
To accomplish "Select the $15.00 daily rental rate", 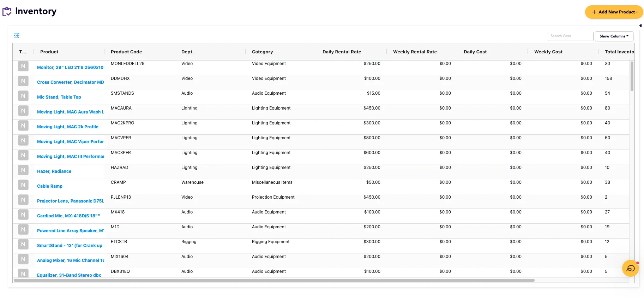I will point(374,93).
